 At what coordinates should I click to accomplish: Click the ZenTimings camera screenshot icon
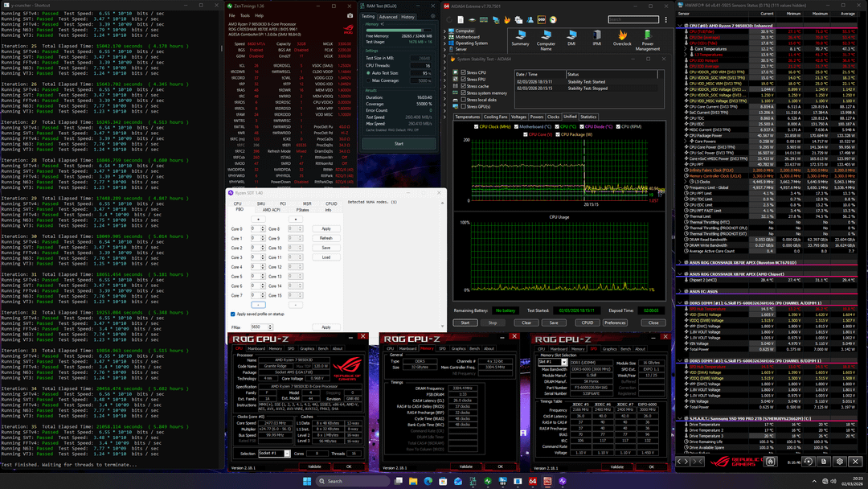350,15
